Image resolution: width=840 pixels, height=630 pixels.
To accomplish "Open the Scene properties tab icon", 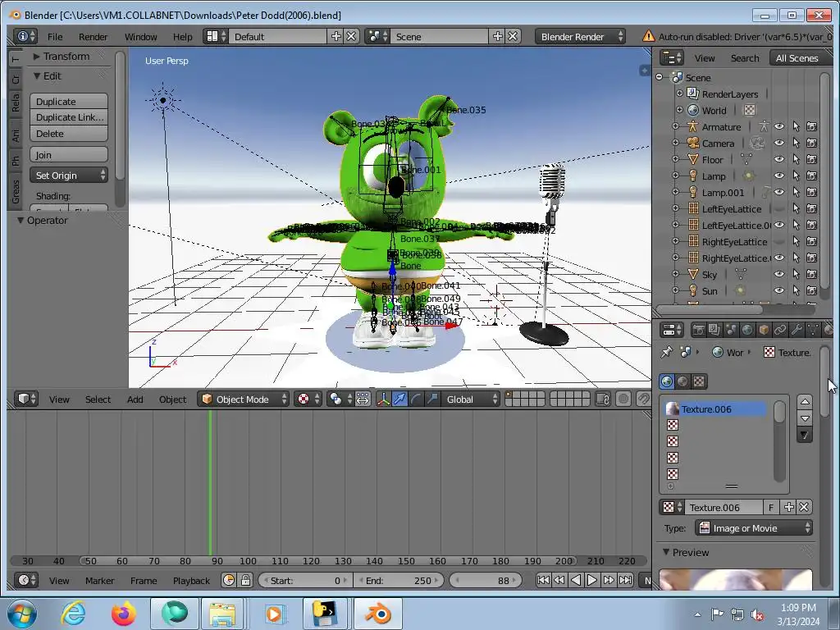I will coord(731,330).
